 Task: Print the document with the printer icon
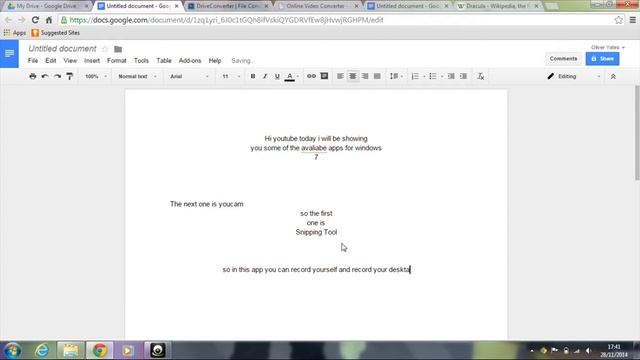[x=33, y=76]
